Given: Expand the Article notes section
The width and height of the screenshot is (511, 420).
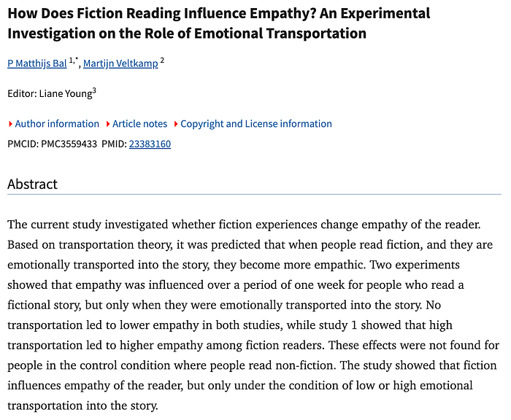Looking at the screenshot, I should point(139,124).
